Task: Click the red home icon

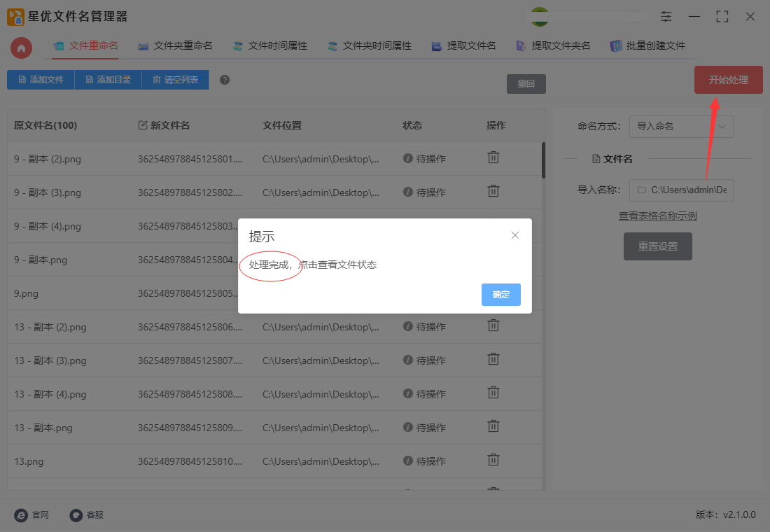Action: 21,48
